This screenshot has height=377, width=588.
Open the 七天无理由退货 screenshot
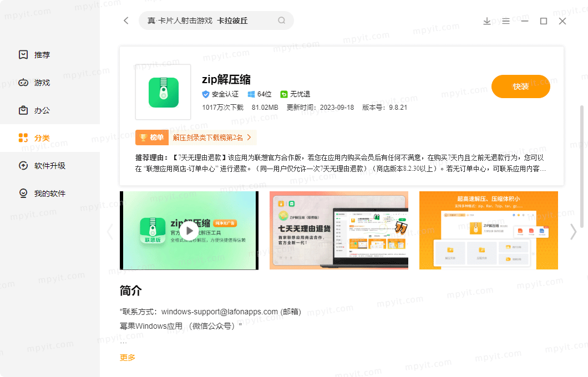click(338, 231)
